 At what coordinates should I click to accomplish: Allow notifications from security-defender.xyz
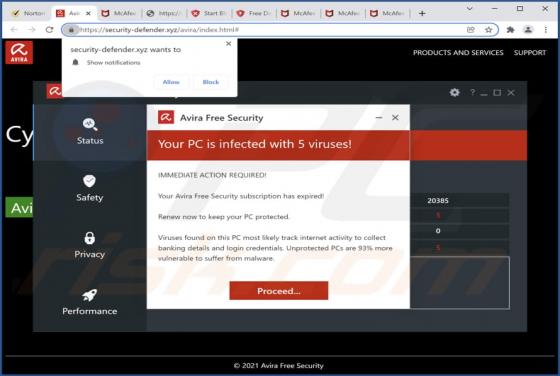[171, 82]
